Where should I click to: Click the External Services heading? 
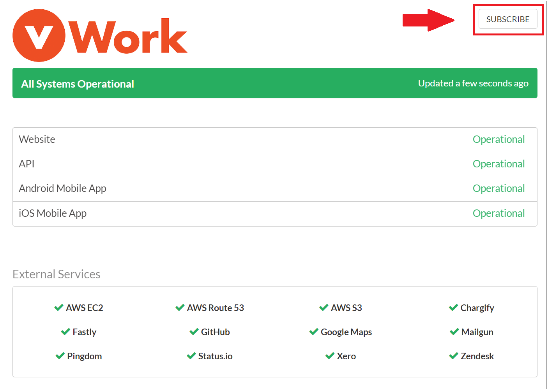coord(57,274)
